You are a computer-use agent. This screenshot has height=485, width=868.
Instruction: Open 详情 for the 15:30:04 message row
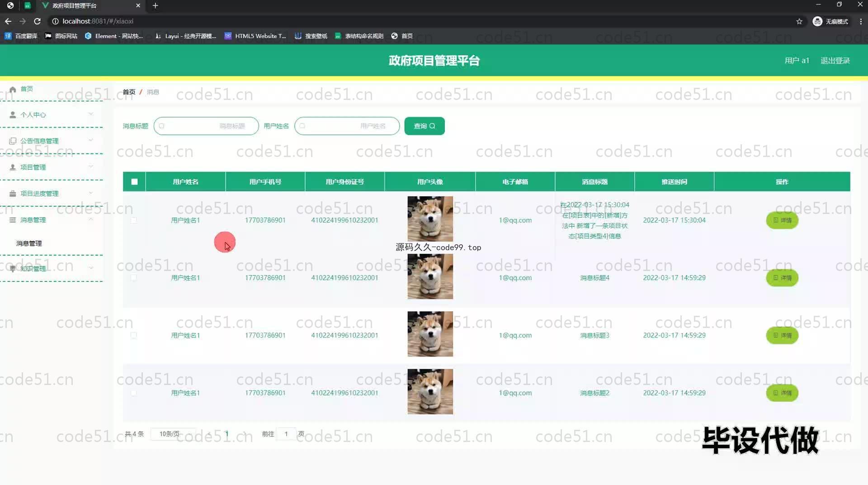coord(782,220)
